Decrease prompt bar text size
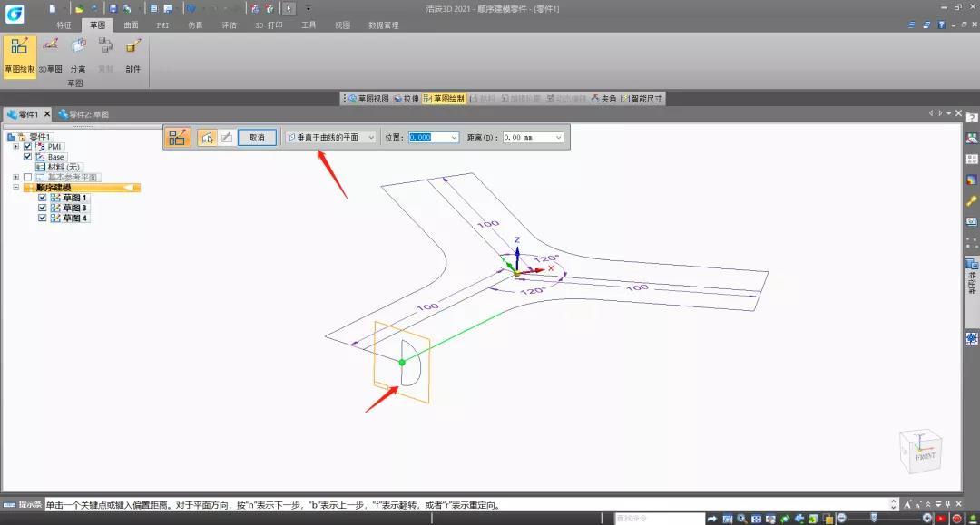Screen dimensions: 980x525 point(917,504)
